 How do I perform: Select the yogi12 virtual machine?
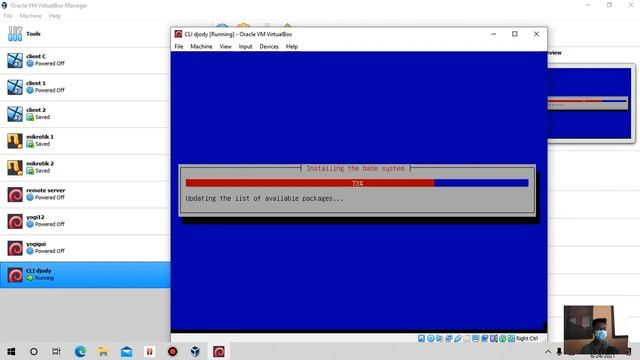[x=85, y=221]
